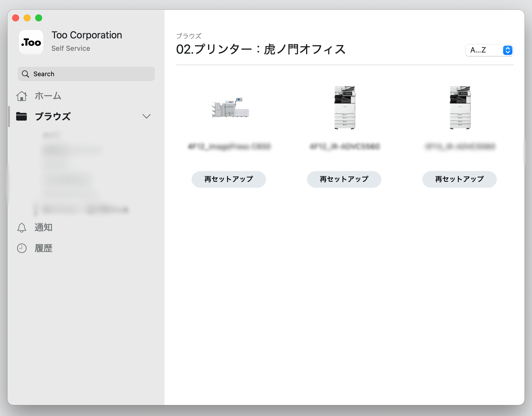Click the green full-screen window button
The width and height of the screenshot is (532, 416).
pos(39,18)
